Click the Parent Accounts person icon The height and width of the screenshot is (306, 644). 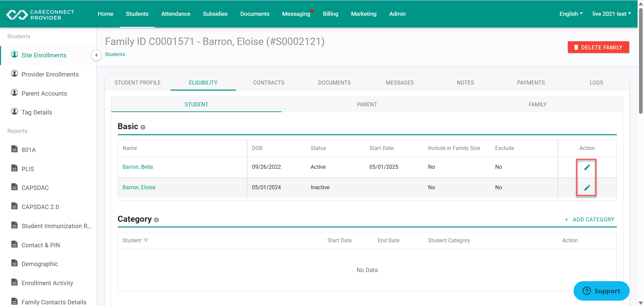click(14, 93)
